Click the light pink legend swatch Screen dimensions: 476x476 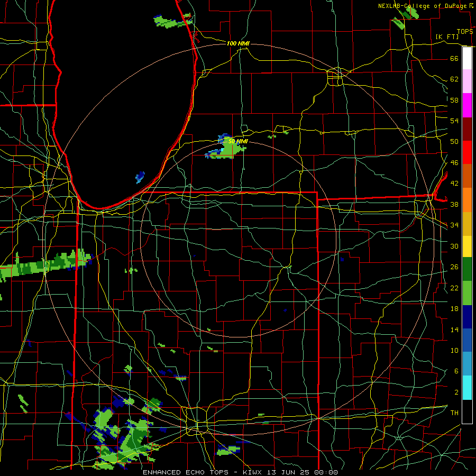tap(467, 81)
